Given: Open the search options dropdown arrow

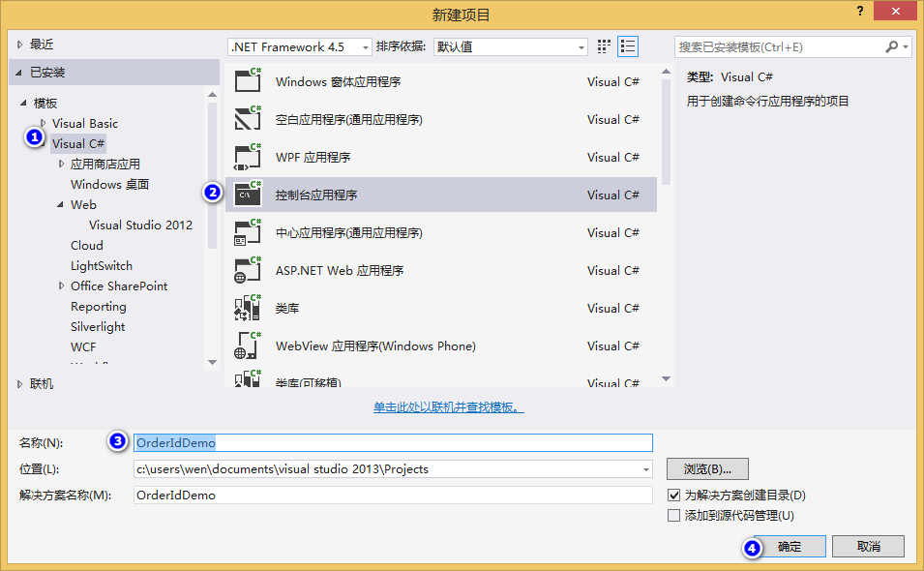Looking at the screenshot, I should pyautogui.click(x=906, y=46).
